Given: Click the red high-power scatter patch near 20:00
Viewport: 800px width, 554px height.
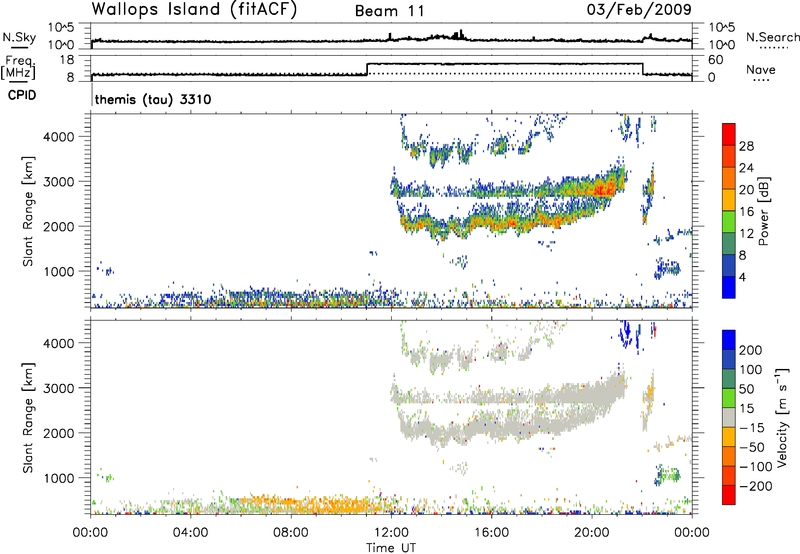Looking at the screenshot, I should pyautogui.click(x=606, y=188).
